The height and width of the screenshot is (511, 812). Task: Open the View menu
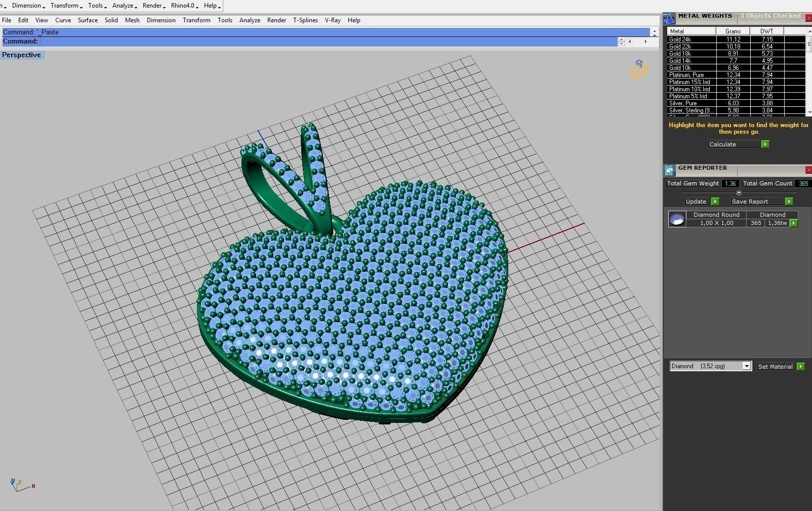[42, 20]
